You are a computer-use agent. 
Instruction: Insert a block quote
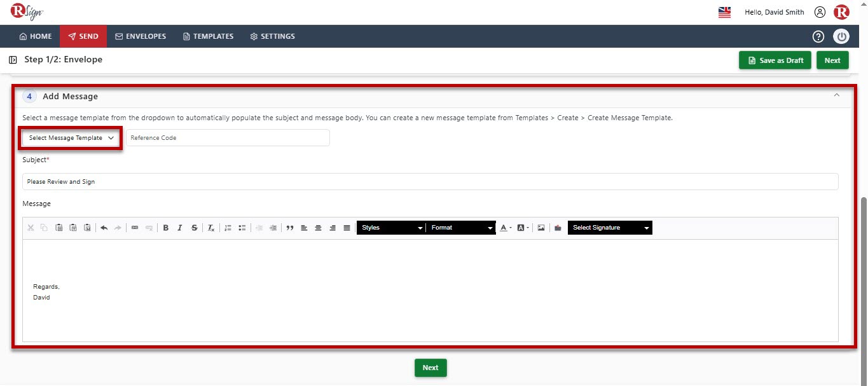[290, 228]
